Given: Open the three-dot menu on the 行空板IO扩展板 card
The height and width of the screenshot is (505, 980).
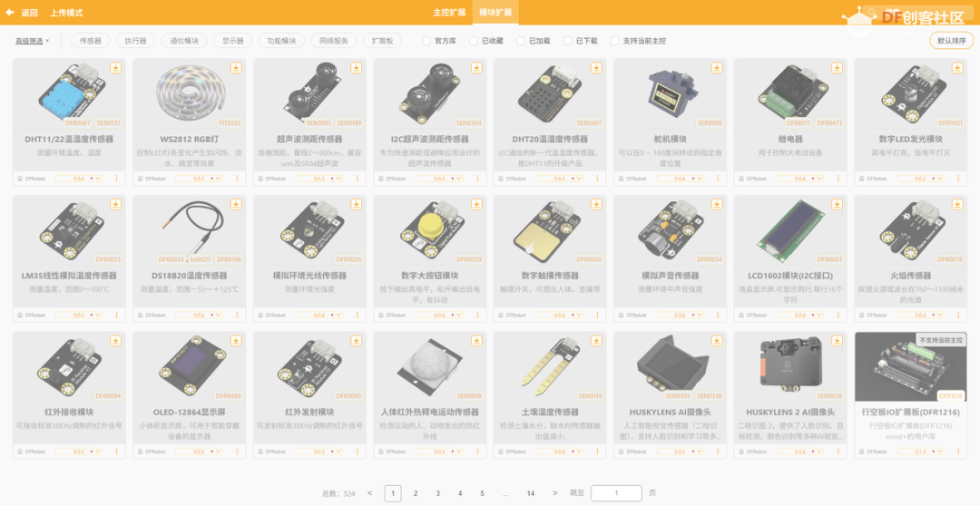Looking at the screenshot, I should tap(958, 452).
